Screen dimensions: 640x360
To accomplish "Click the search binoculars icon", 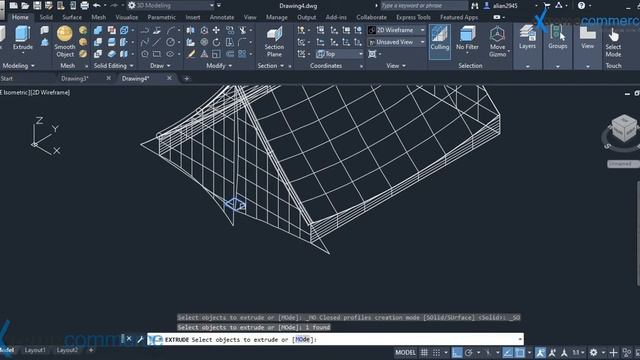I will pos(474,6).
